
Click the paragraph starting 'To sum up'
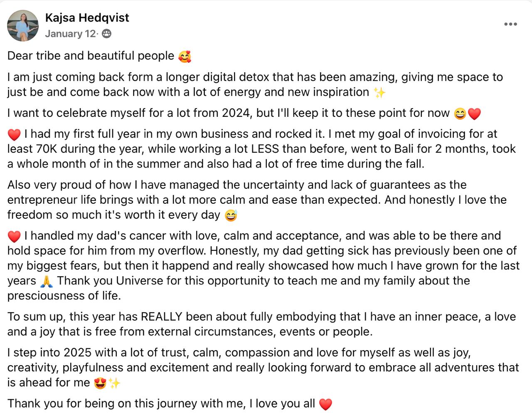(x=261, y=324)
